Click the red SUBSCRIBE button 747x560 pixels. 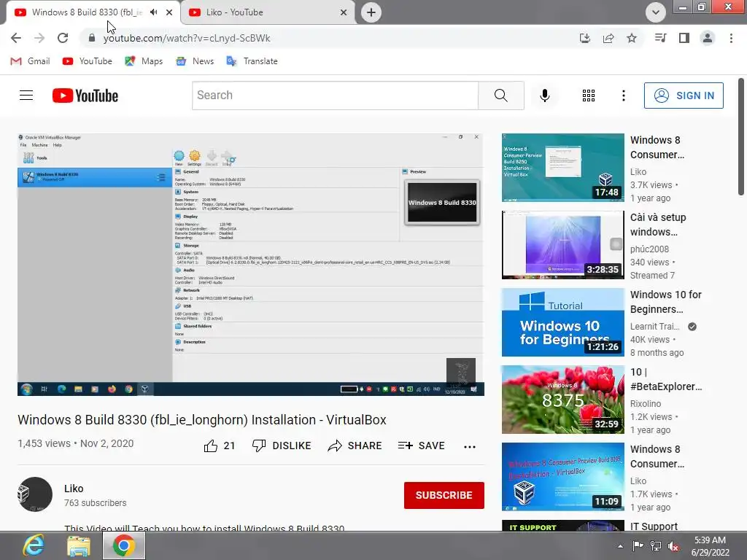[444, 495]
